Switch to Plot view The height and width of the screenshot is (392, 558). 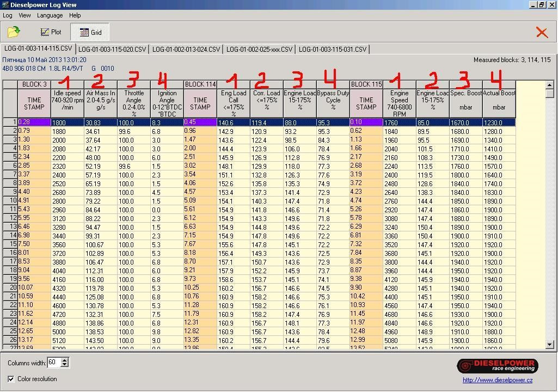(x=51, y=32)
